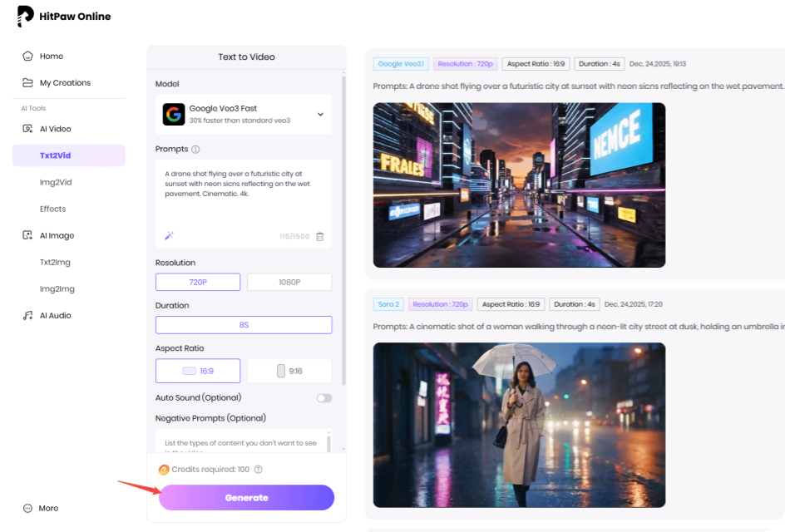The height and width of the screenshot is (532, 785).
Task: Open the Effects page
Action: click(x=52, y=209)
